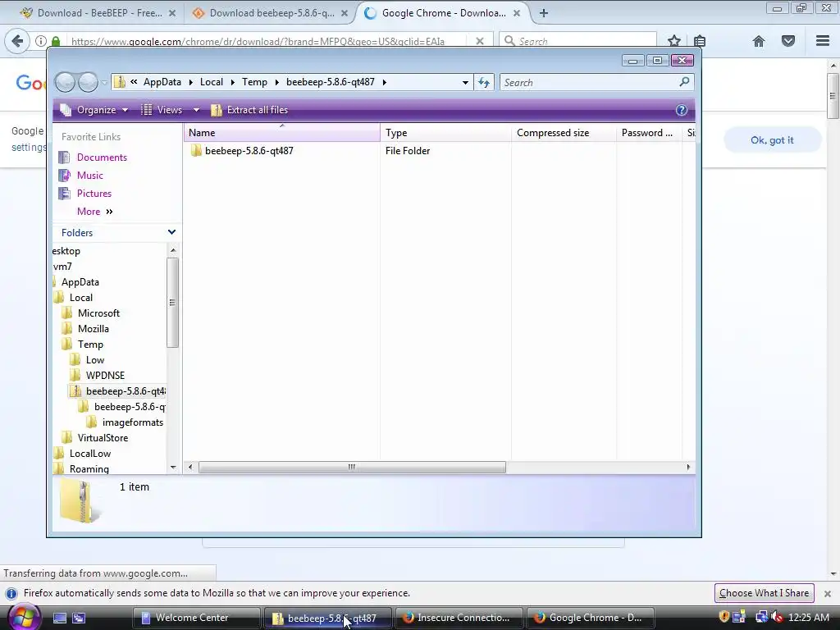The height and width of the screenshot is (630, 840).
Task: Click Temp in the breadcrumb path
Action: [x=254, y=82]
